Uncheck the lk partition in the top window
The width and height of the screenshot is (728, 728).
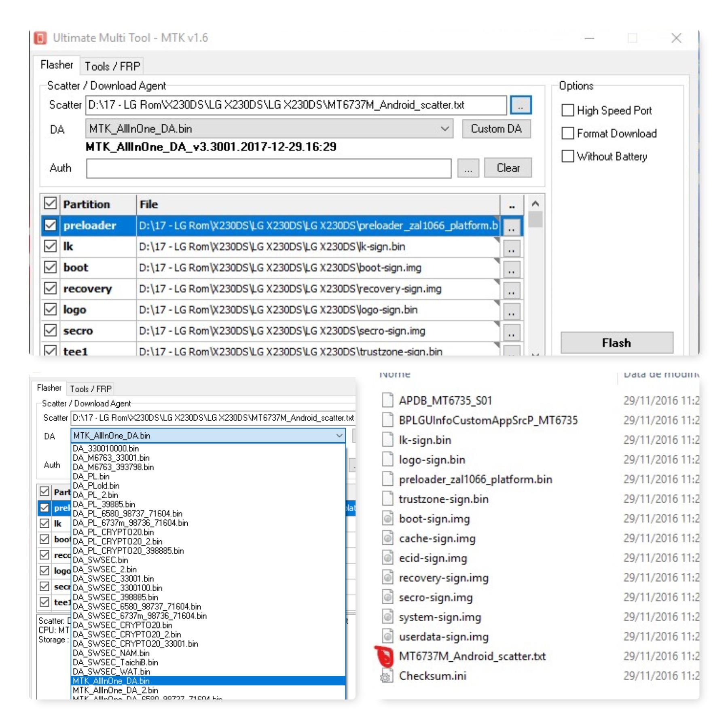(x=50, y=246)
